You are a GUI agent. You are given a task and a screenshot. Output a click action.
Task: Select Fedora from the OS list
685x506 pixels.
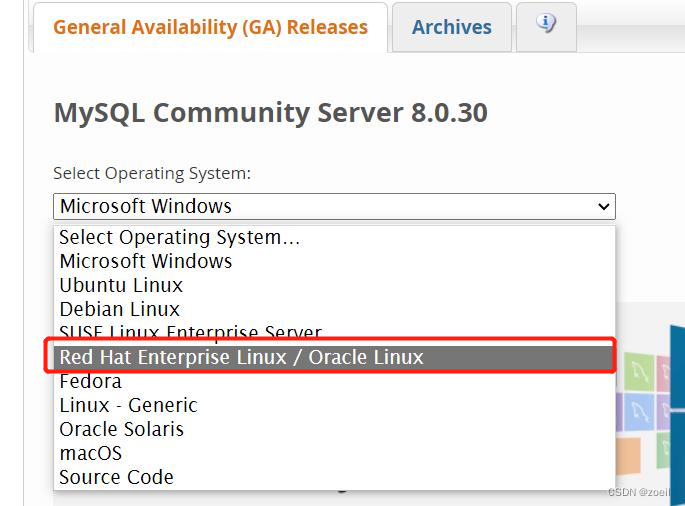334,381
